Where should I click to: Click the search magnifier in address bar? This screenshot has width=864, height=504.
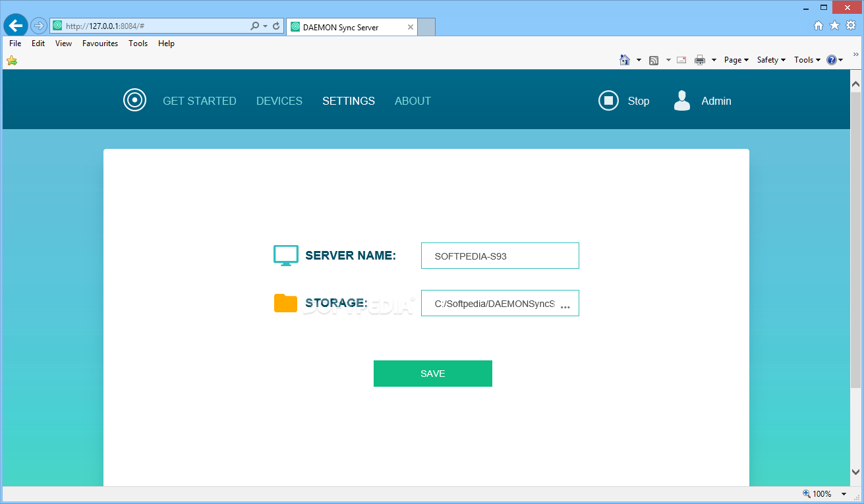coord(255,26)
